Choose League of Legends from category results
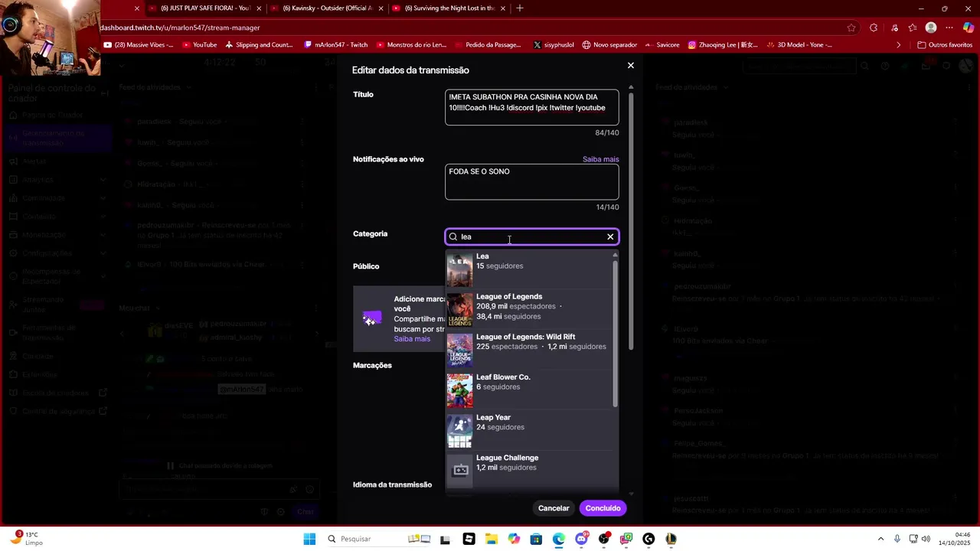 coord(529,309)
